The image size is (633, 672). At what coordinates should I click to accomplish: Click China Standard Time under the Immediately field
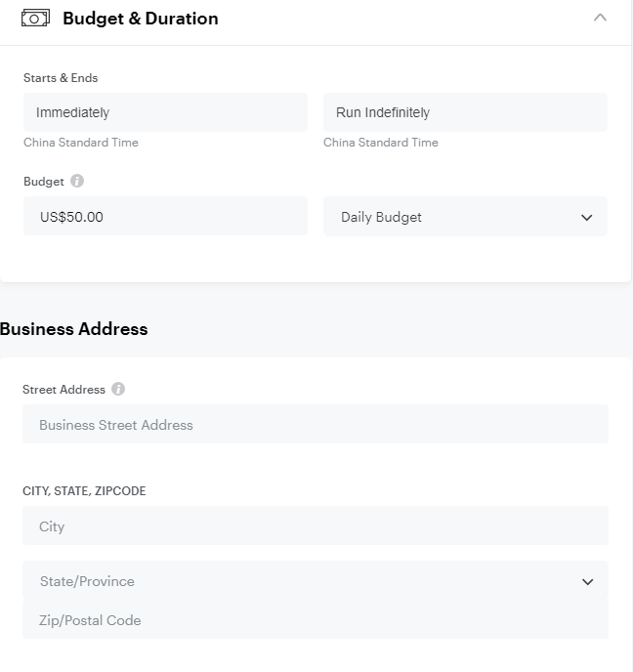(81, 143)
